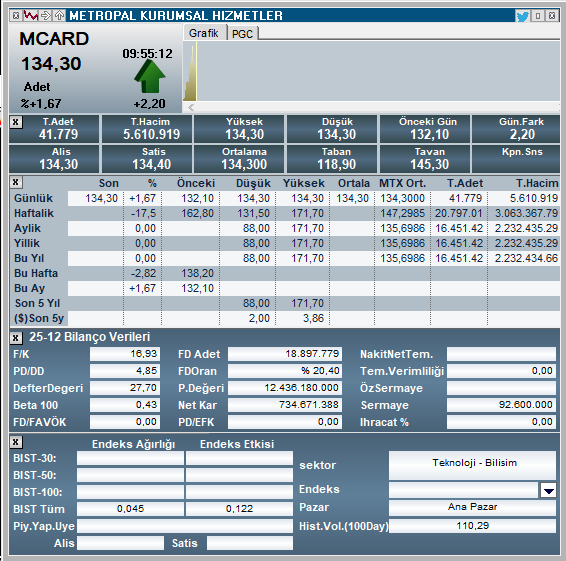The width and height of the screenshot is (566, 561).
Task: Select the Haftalik row label
Action: click(34, 213)
